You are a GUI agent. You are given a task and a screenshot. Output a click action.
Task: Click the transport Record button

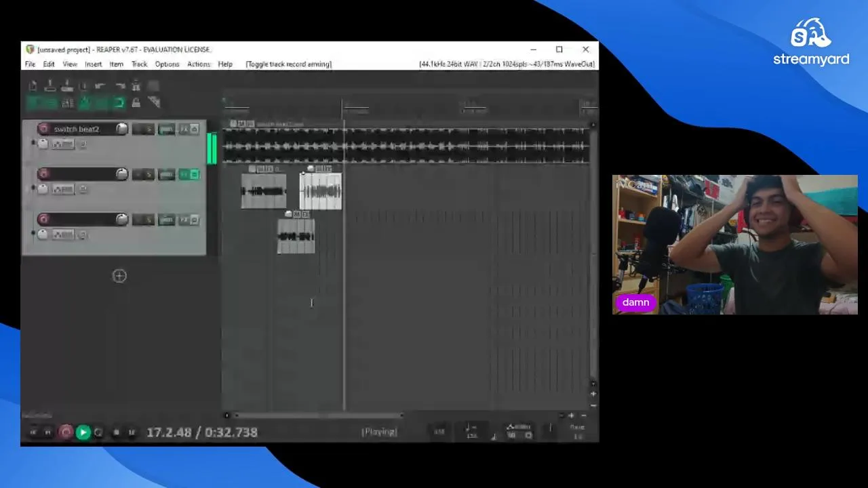[66, 432]
